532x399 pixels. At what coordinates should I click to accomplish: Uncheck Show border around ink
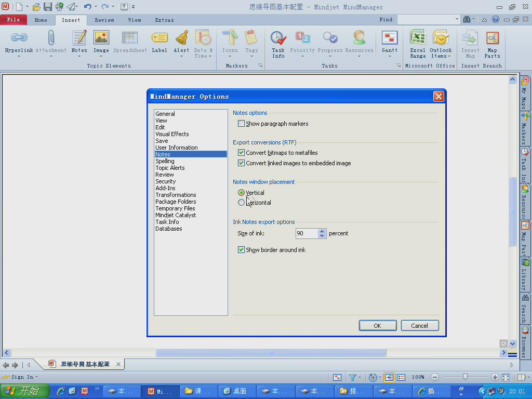click(241, 250)
